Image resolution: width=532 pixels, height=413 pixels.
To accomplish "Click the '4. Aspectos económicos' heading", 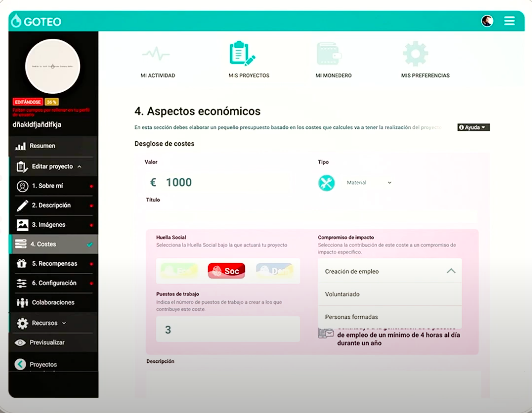I will 197,111.
